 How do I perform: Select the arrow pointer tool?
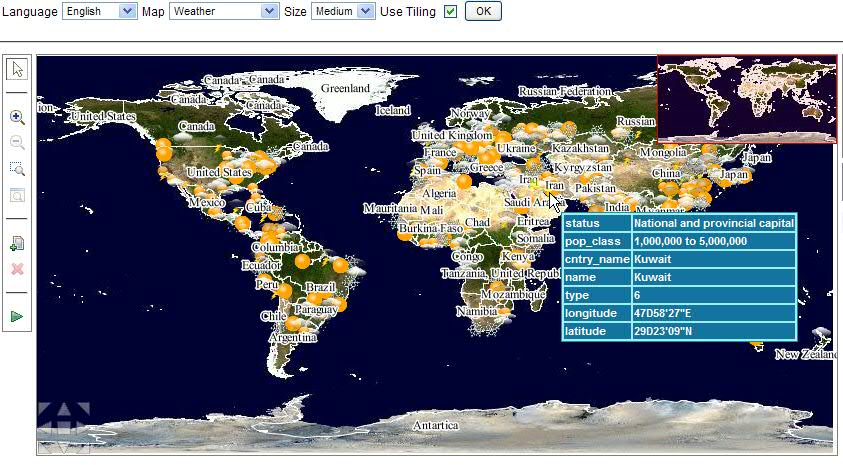(17, 69)
